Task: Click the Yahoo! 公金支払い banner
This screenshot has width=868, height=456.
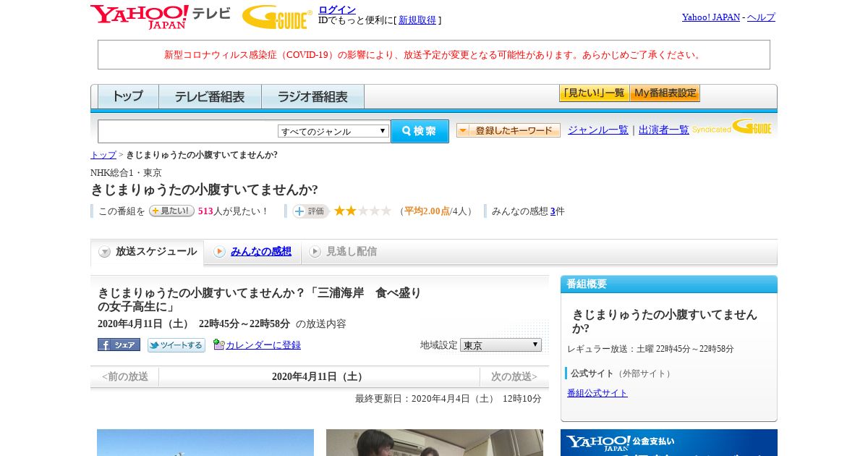Action: click(x=669, y=443)
